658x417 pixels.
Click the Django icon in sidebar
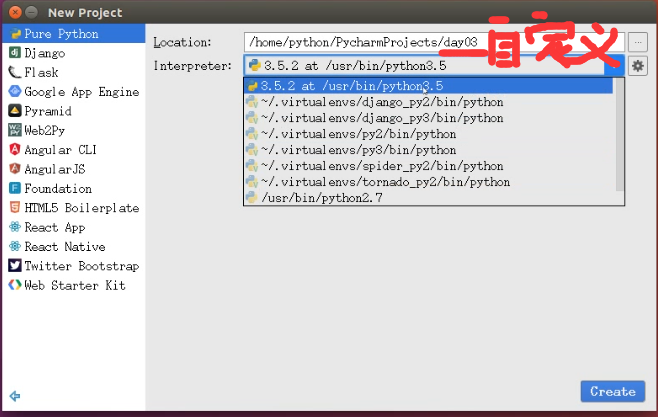(15, 52)
